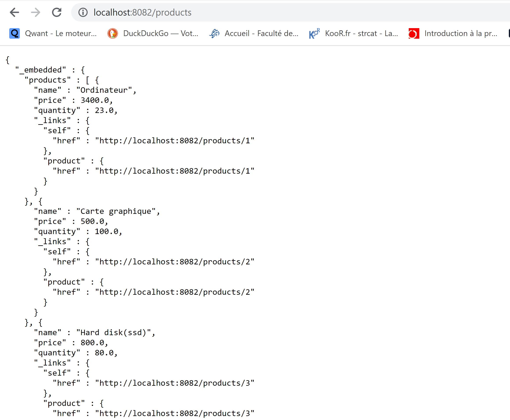Select the href link for products/2
Viewport: 510px width, 420px height.
(175, 262)
